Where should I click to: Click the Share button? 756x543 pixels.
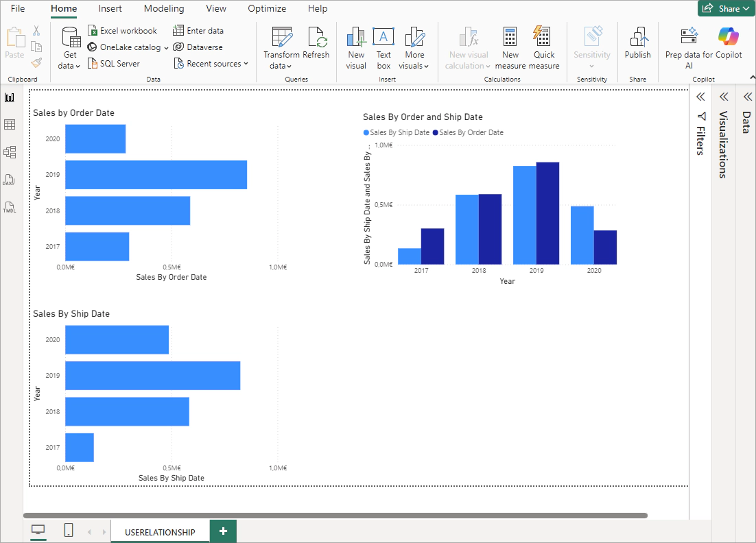pos(724,9)
